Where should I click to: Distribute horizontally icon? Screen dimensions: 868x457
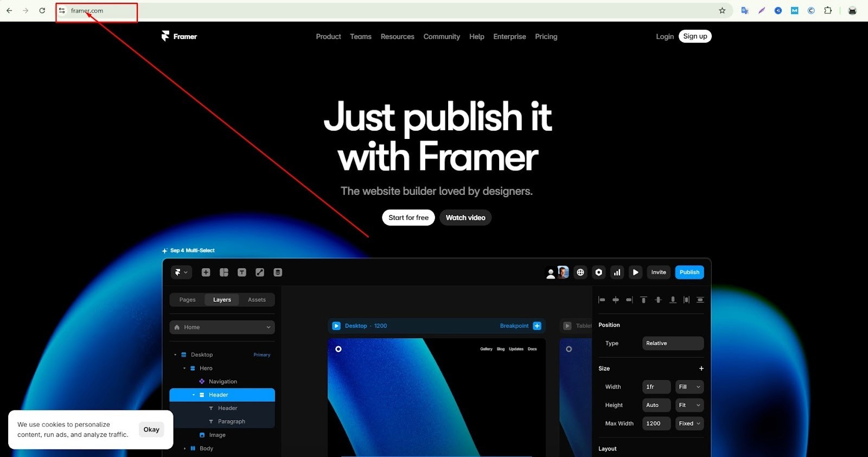click(x=687, y=300)
